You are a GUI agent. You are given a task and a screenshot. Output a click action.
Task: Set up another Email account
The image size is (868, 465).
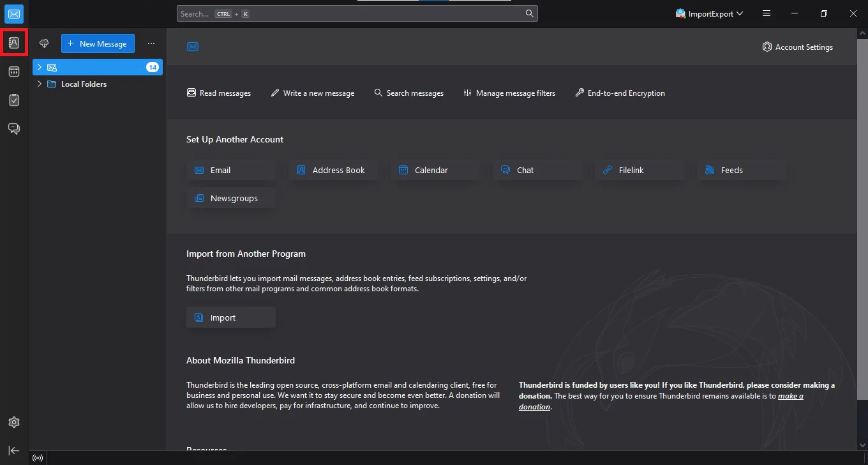click(231, 170)
